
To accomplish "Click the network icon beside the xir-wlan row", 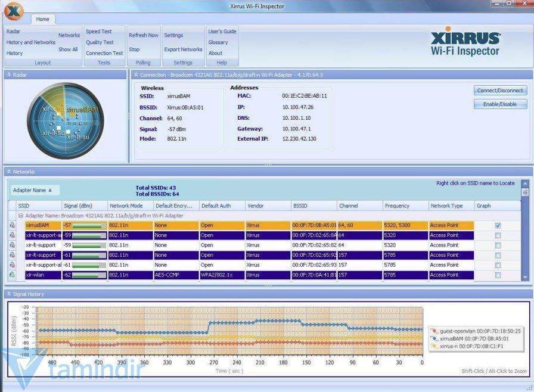I will pyautogui.click(x=13, y=275).
